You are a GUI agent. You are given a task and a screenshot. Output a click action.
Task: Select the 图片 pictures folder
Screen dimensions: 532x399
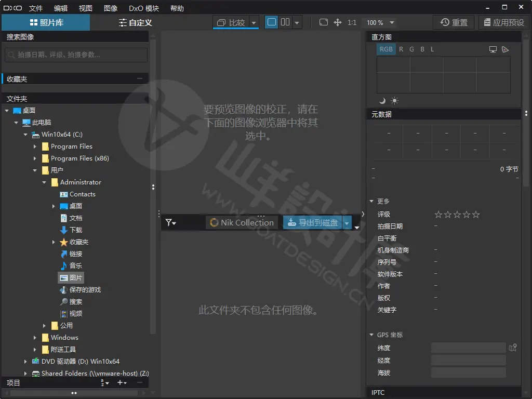pos(71,277)
